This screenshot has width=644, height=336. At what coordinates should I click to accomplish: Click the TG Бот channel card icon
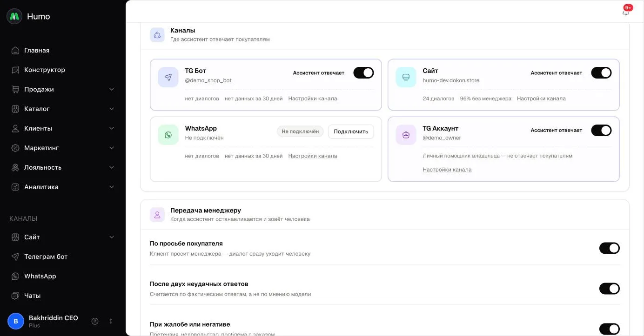tap(168, 77)
